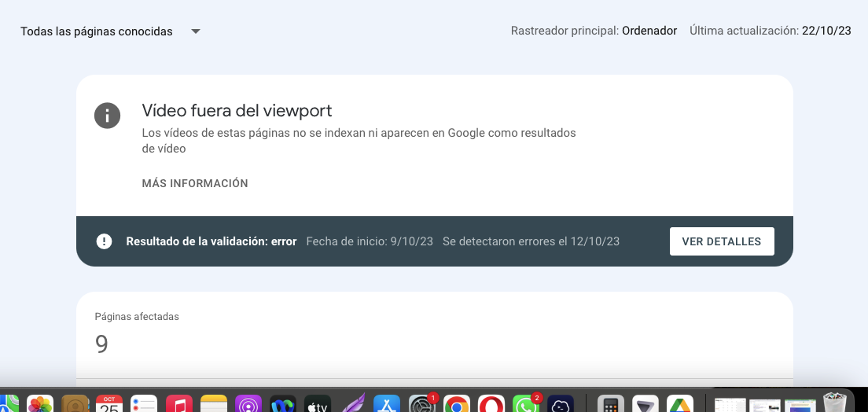This screenshot has height=412, width=868.
Task: Open System Settings from the dock
Action: click(x=422, y=403)
